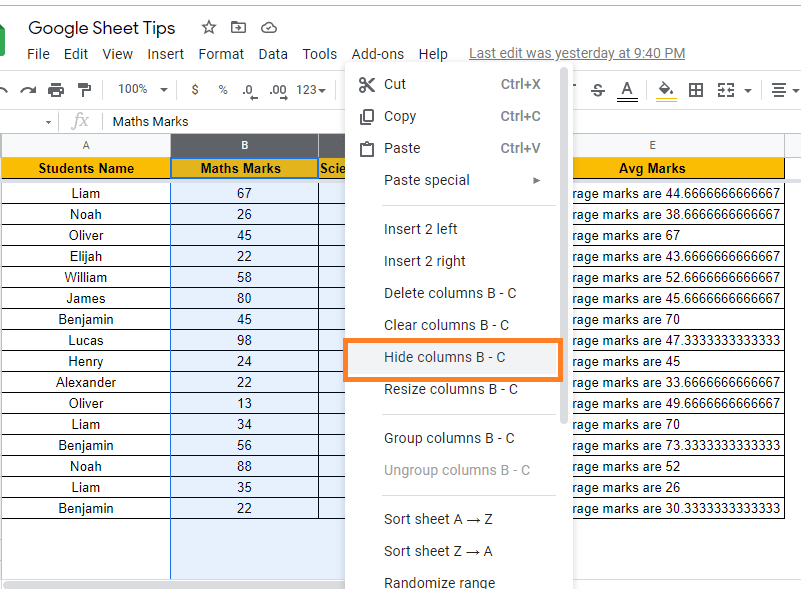801x589 pixels.
Task: Check the cloud save status icon
Action: pyautogui.click(x=268, y=27)
